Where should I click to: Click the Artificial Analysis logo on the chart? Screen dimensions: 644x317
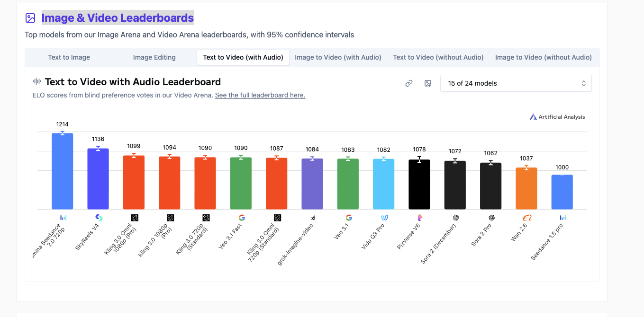click(x=557, y=116)
